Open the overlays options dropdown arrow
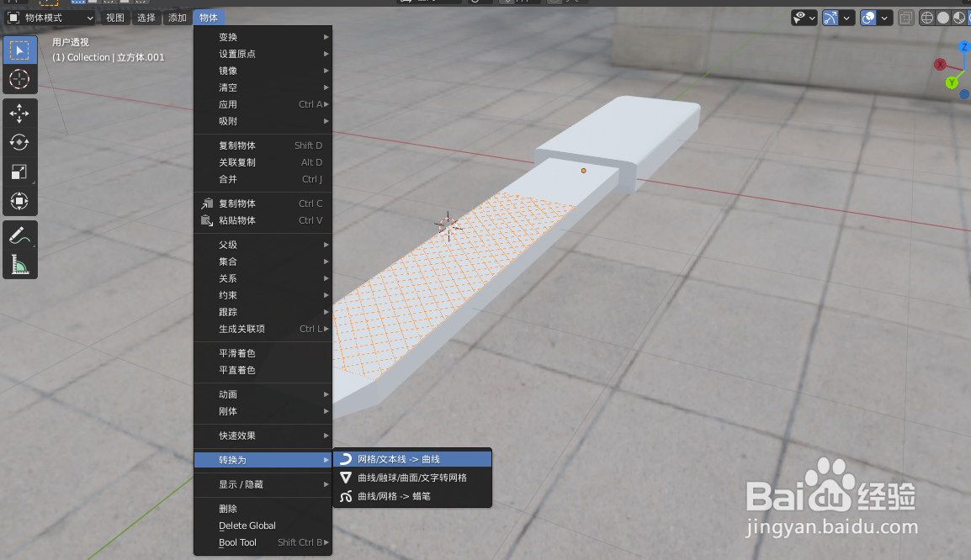 pyautogui.click(x=883, y=17)
